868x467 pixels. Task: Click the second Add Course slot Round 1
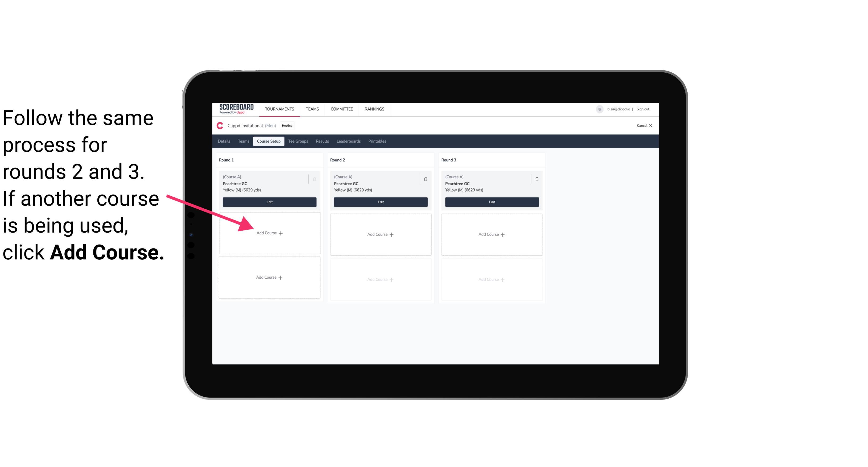pyautogui.click(x=269, y=277)
